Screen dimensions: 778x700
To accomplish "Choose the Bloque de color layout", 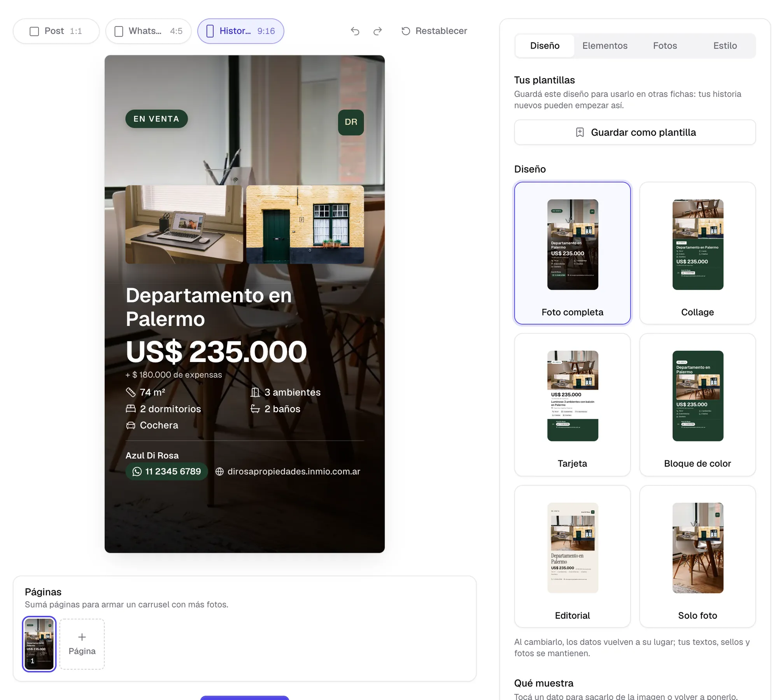I will (697, 404).
